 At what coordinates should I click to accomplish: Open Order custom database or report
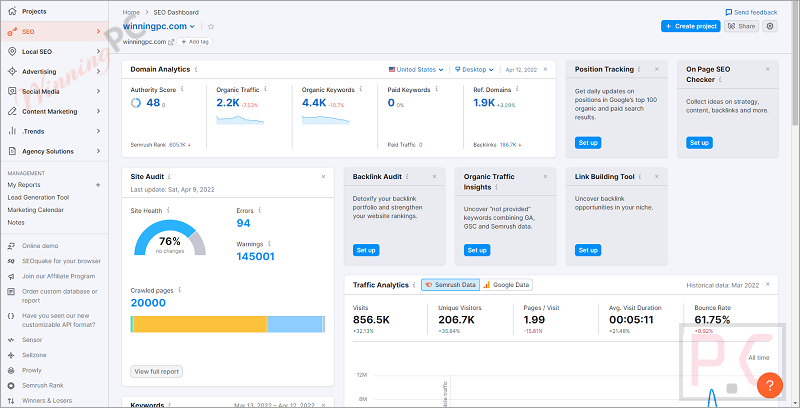pos(59,296)
